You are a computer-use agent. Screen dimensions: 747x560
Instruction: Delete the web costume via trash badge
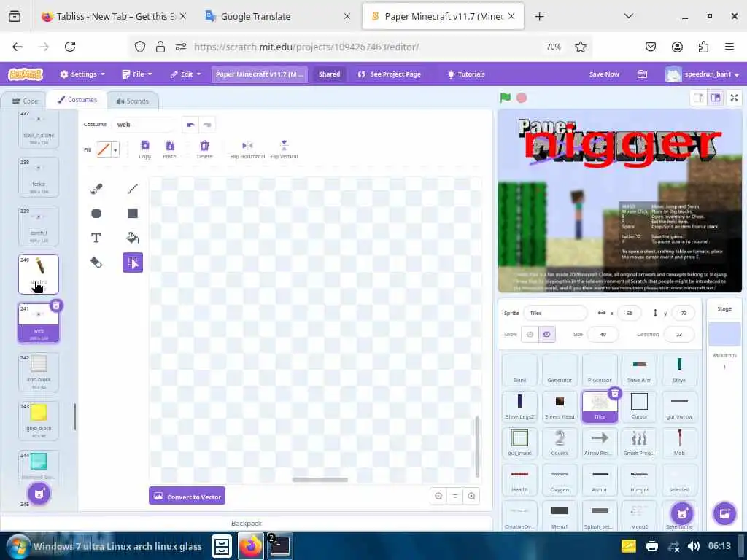click(x=56, y=306)
